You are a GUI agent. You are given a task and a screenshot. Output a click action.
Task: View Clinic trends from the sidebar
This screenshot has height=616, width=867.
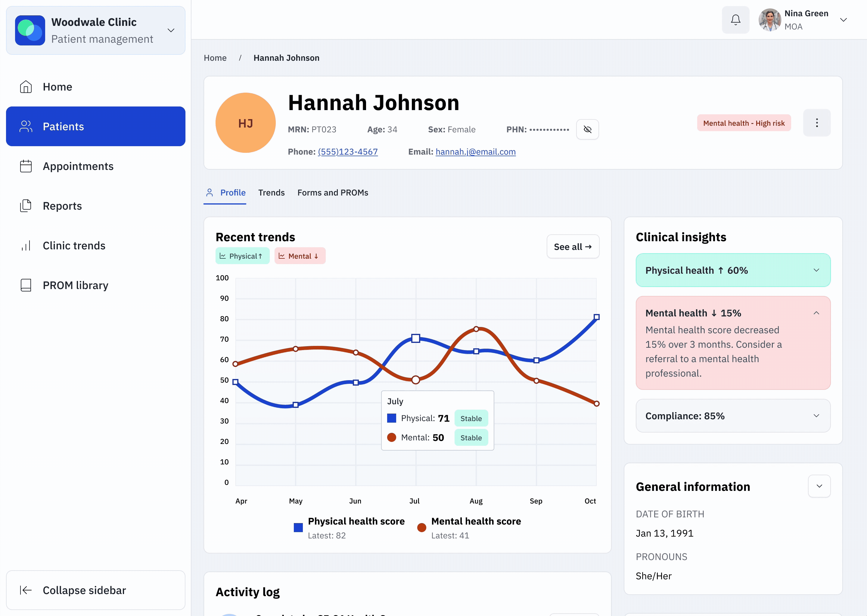(x=74, y=245)
